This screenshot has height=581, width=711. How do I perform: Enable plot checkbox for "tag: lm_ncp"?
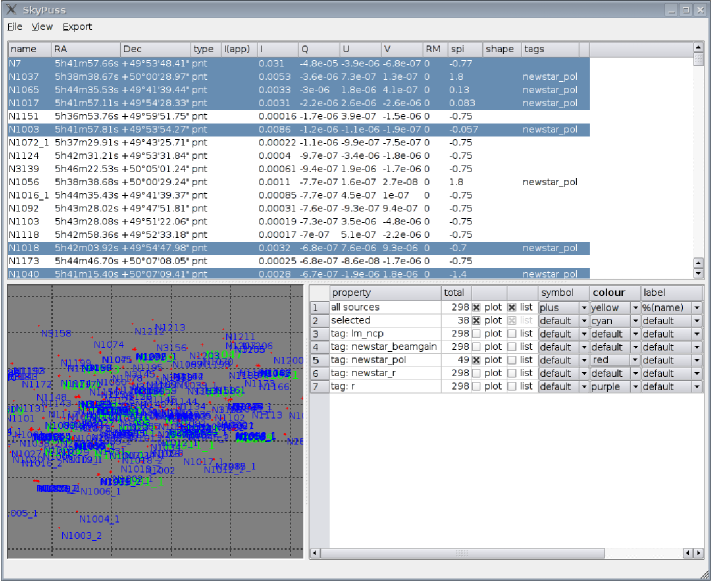[476, 334]
